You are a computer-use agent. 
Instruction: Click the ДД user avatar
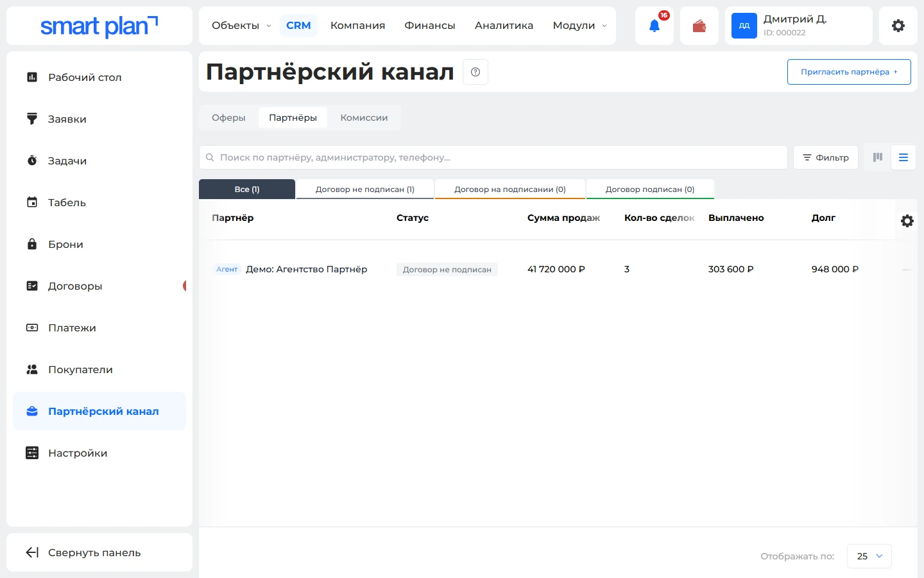pos(744,26)
